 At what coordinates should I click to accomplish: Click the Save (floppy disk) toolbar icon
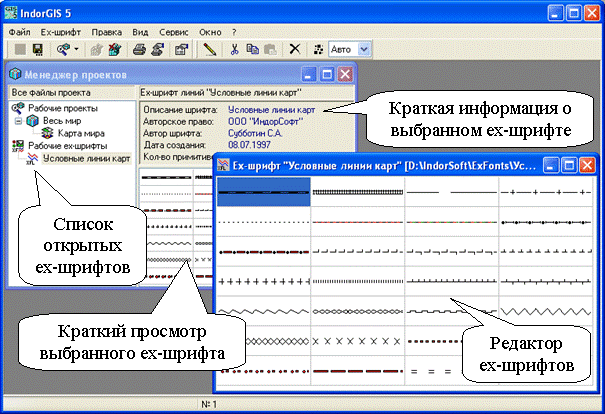(x=37, y=48)
